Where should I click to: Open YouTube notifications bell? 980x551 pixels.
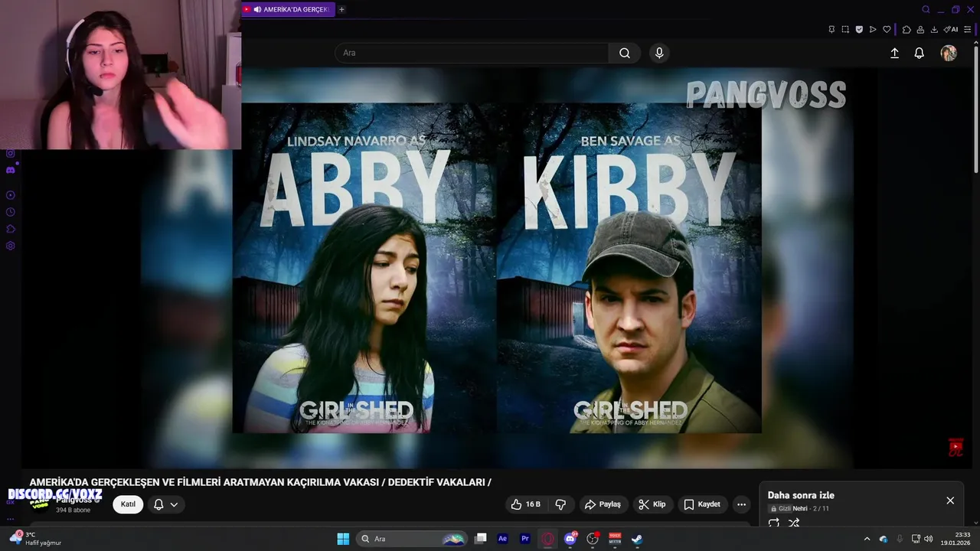920,53
